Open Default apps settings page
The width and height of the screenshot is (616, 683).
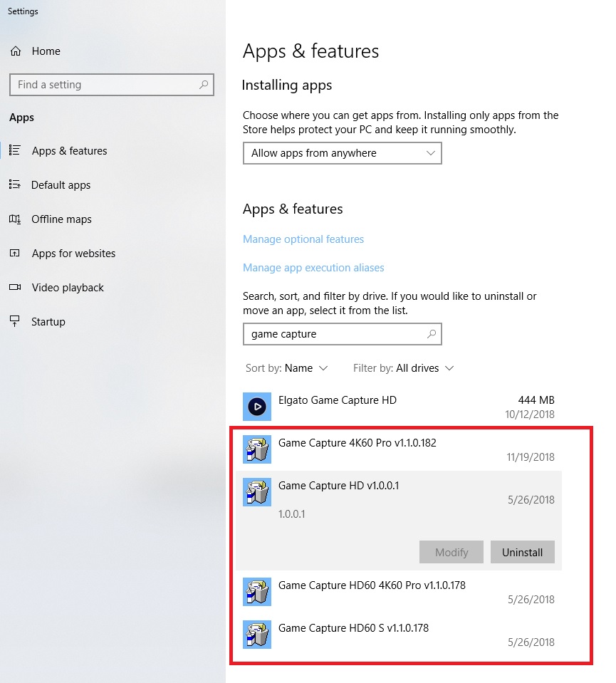(61, 185)
